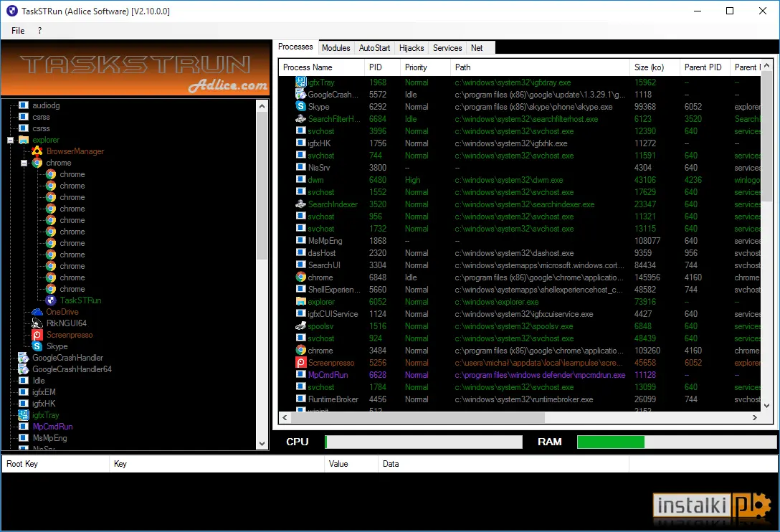Click the Skype icon in process table
Image resolution: width=780 pixels, height=532 pixels.
[300, 106]
